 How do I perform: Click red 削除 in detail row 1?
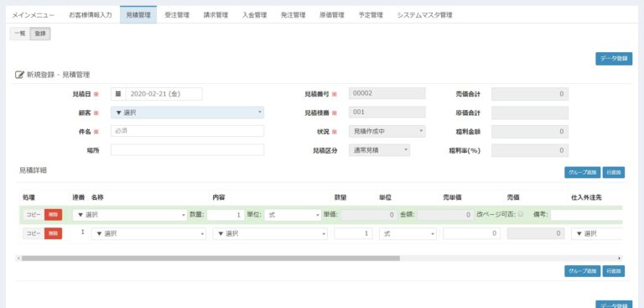(x=53, y=233)
